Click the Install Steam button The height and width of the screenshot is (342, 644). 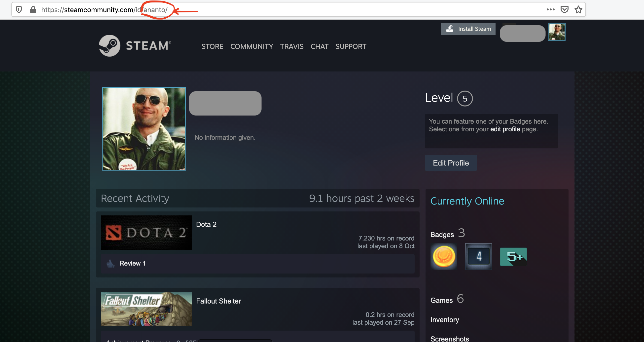pos(468,29)
